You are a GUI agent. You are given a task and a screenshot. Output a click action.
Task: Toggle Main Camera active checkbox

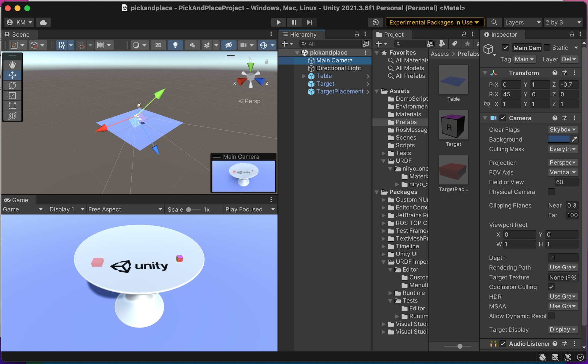pyautogui.click(x=506, y=48)
